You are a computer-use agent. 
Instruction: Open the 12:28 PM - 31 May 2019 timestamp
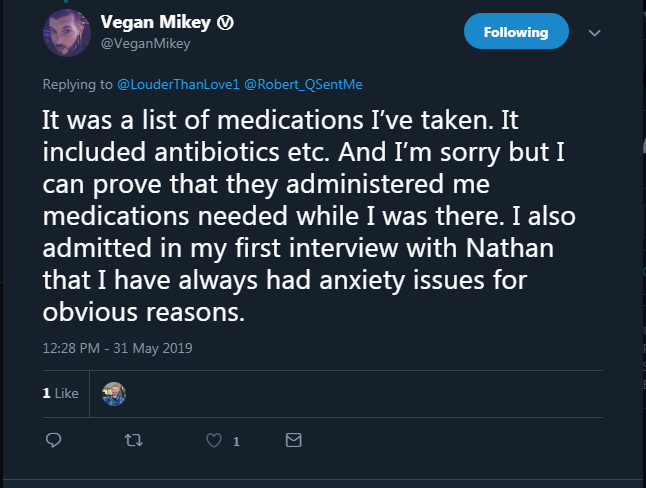(117, 348)
